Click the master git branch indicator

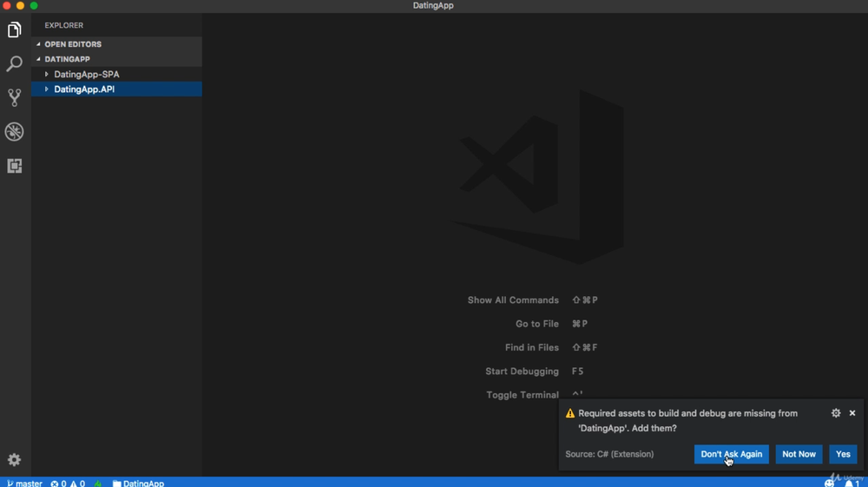[x=25, y=484]
